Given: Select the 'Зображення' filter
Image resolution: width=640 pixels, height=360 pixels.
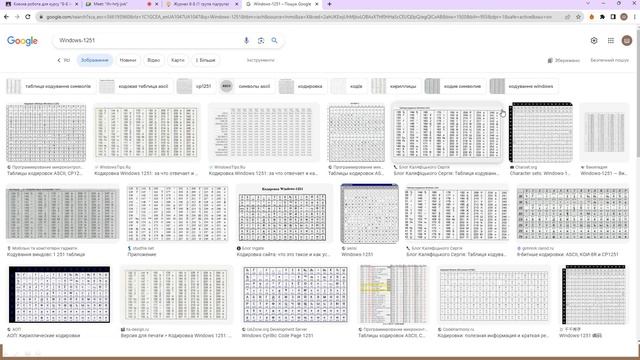Looking at the screenshot, I should point(94,60).
